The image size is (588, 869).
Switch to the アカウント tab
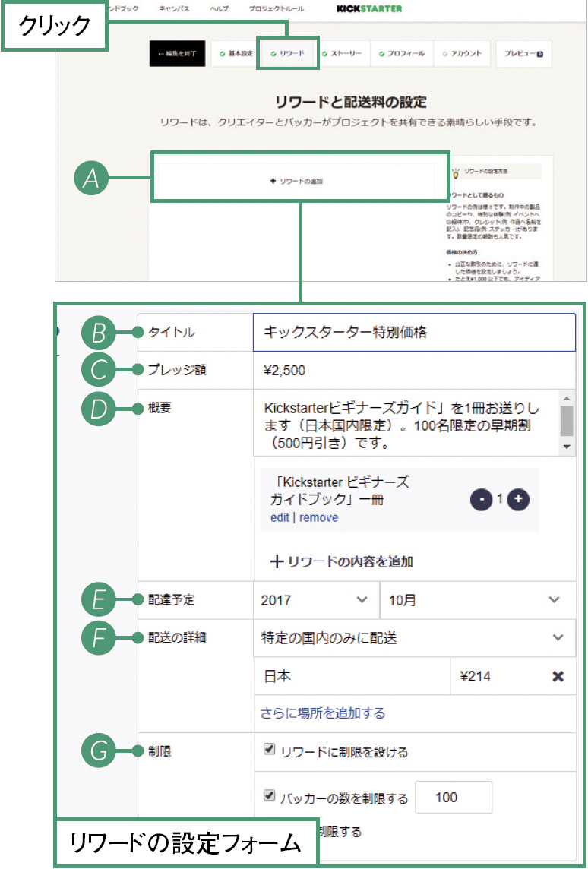pyautogui.click(x=463, y=54)
